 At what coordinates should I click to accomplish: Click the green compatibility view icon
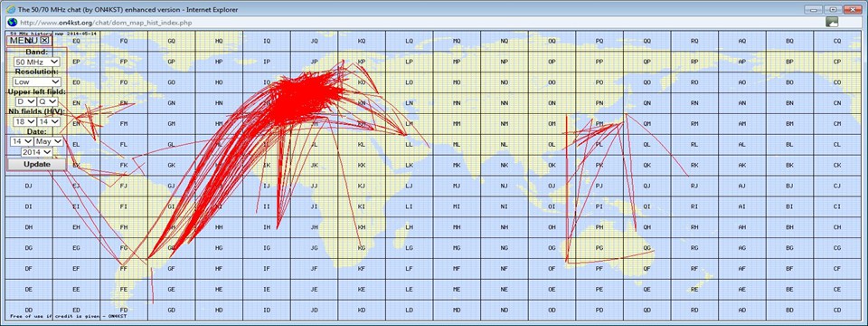point(832,22)
